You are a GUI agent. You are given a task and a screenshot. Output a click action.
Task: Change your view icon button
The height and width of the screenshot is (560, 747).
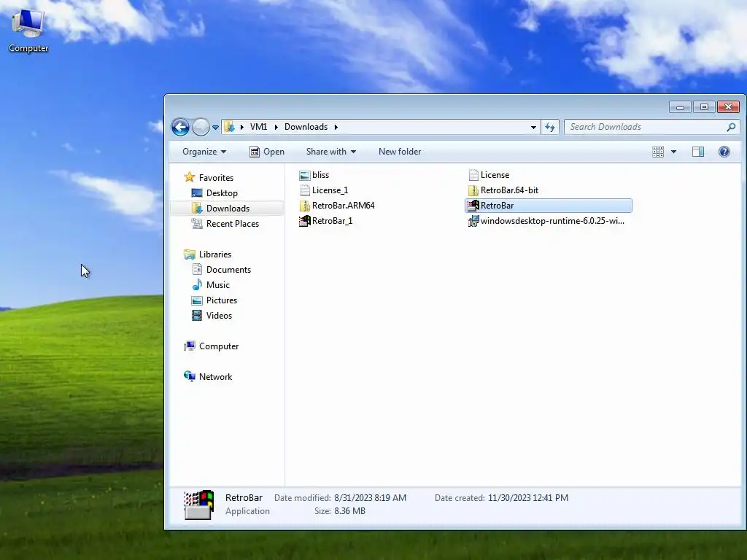pyautogui.click(x=658, y=152)
